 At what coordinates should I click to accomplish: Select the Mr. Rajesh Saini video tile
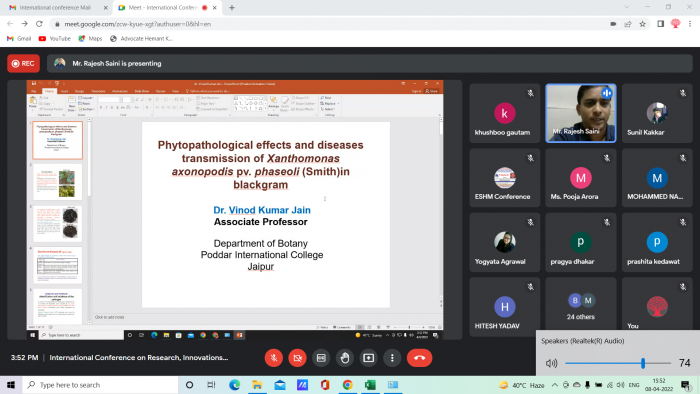581,113
